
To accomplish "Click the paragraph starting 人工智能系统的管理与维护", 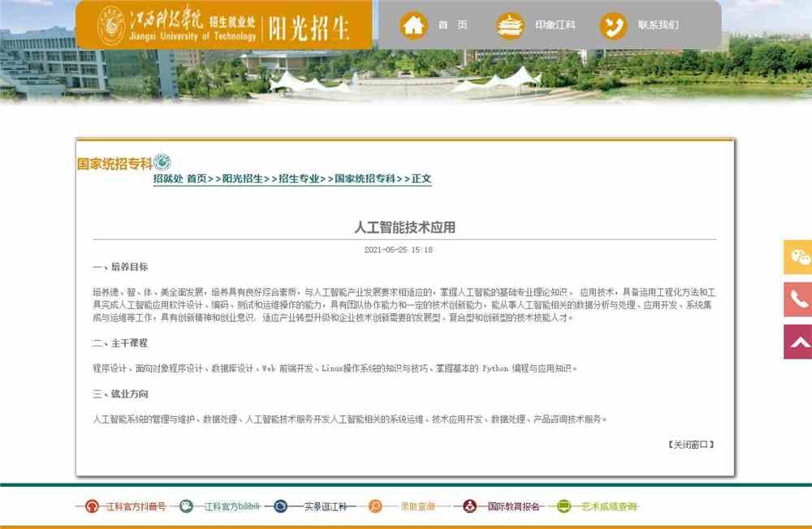I will [349, 419].
